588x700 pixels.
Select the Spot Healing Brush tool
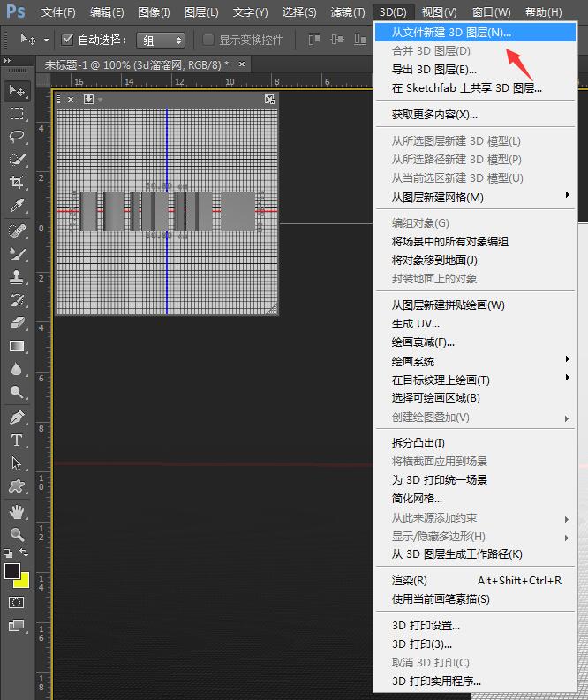point(17,230)
